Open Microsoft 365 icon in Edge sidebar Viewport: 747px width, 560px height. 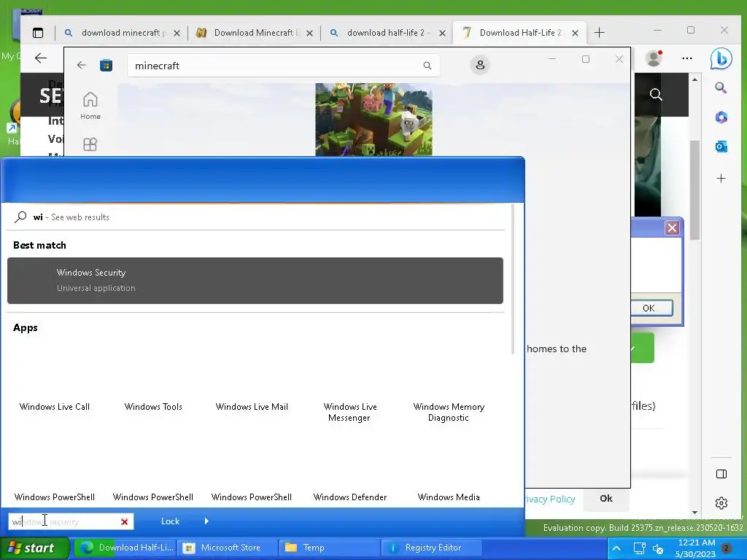(x=721, y=117)
